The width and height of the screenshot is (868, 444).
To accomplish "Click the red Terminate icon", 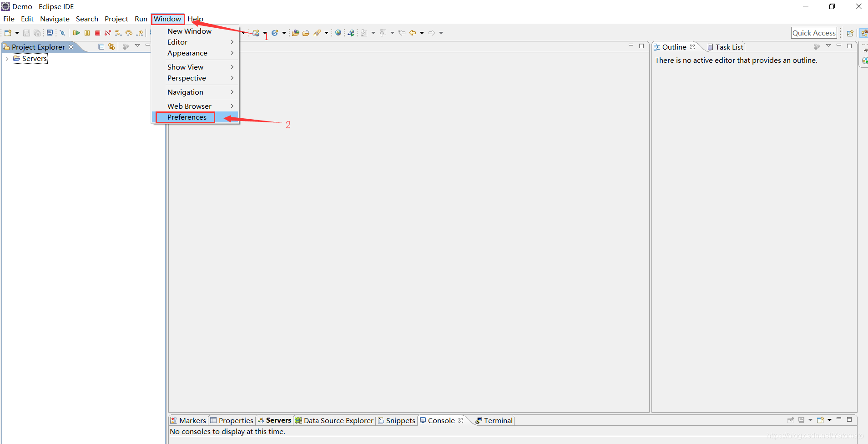I will pyautogui.click(x=97, y=33).
